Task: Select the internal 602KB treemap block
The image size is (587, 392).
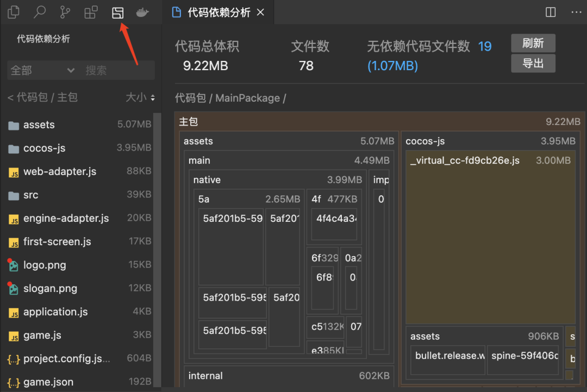Action: point(289,376)
